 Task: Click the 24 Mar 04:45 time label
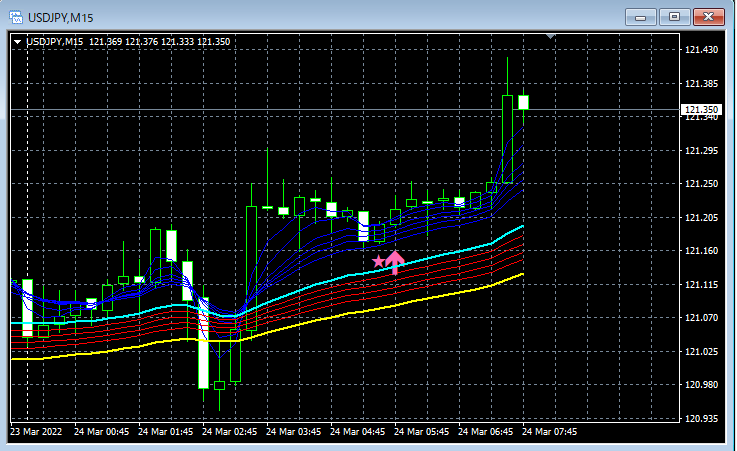click(357, 431)
